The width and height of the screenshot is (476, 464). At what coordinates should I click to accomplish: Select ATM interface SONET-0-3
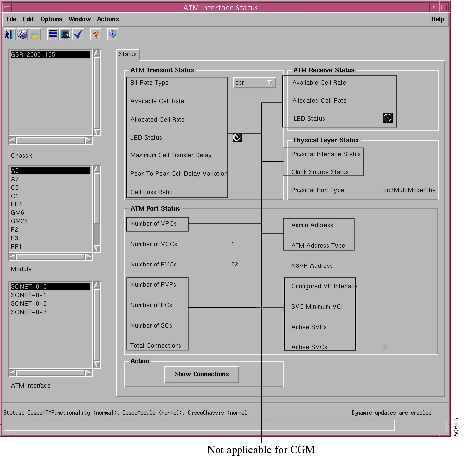50,312
